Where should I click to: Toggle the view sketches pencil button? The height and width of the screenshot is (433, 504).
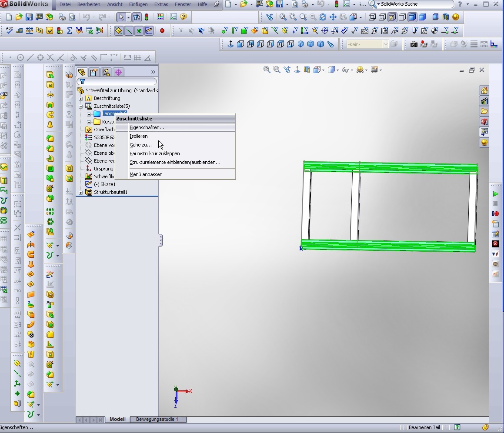[149, 31]
